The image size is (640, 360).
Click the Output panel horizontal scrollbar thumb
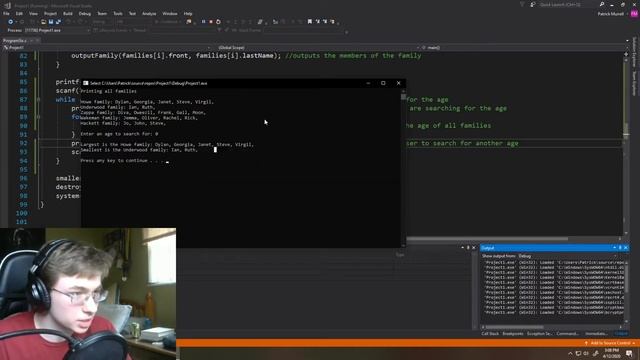(514, 327)
